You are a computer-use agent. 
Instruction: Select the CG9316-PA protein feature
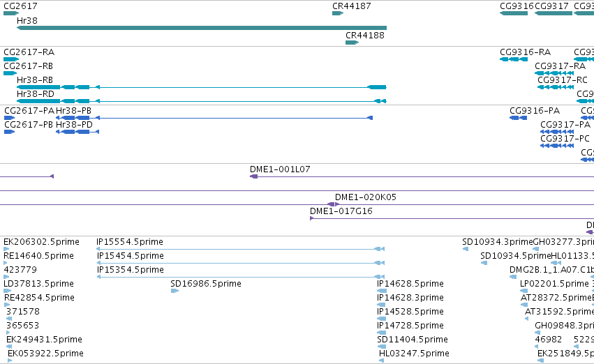[518, 118]
